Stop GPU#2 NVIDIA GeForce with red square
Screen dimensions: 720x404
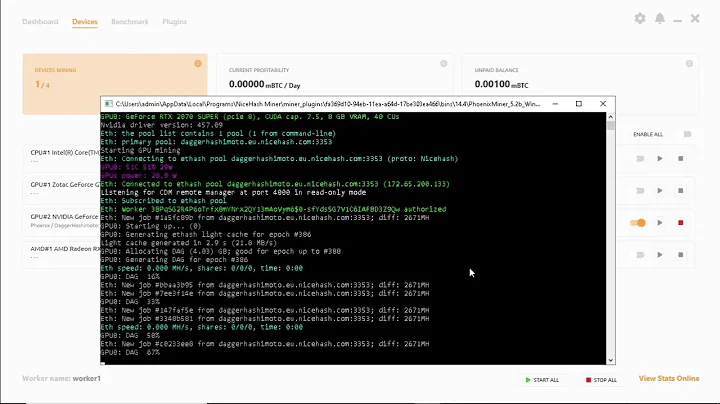tap(681, 223)
